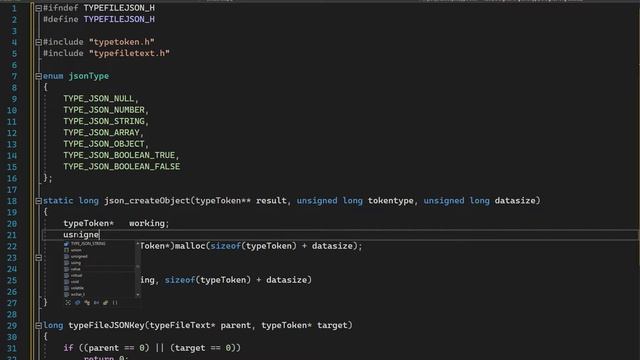Viewport: 640px width, 360px height.
Task: Select 'virtual' in the completion list
Action: (76, 276)
